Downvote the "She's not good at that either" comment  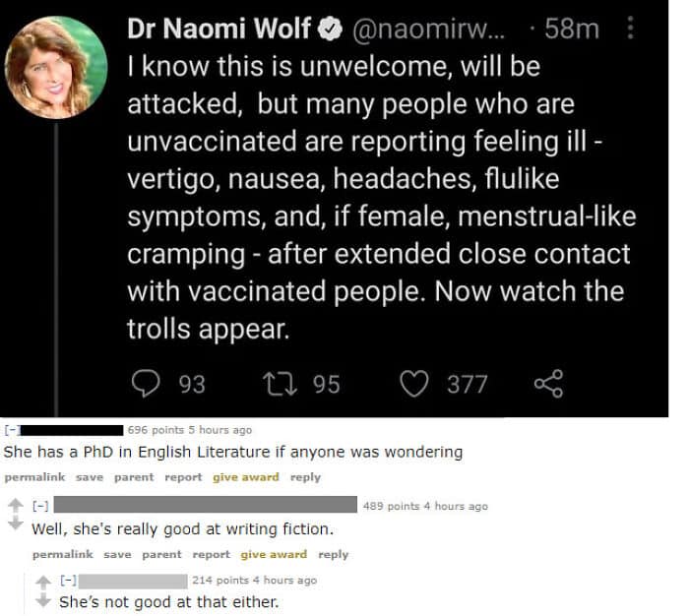pyautogui.click(x=42, y=598)
